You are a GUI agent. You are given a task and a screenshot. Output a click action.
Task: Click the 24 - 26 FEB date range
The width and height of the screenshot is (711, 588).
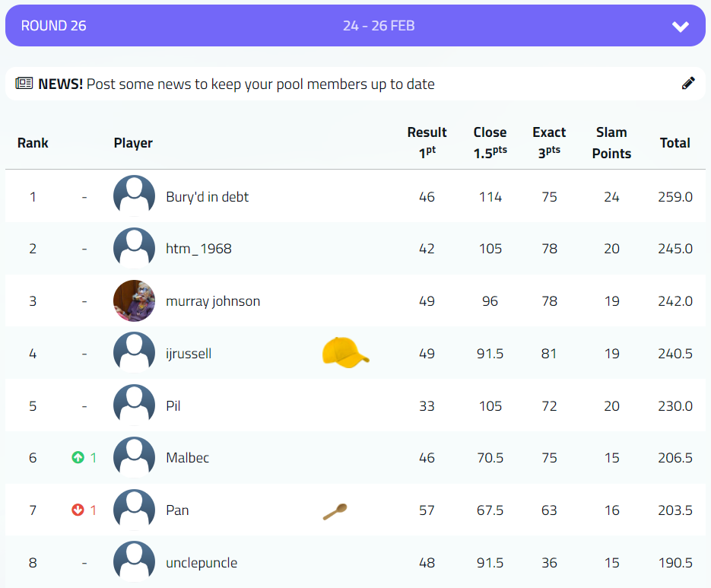coord(378,26)
